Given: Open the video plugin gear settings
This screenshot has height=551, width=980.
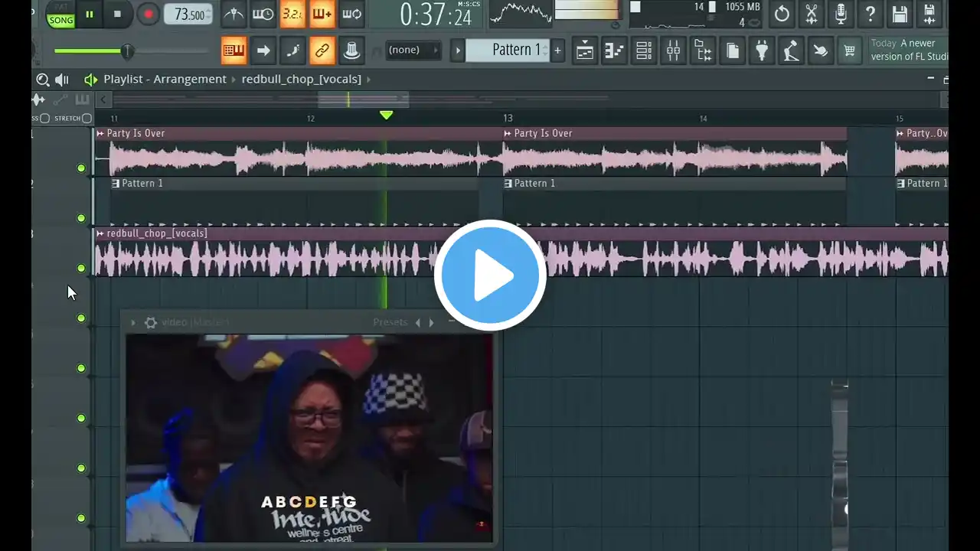Looking at the screenshot, I should click(151, 323).
